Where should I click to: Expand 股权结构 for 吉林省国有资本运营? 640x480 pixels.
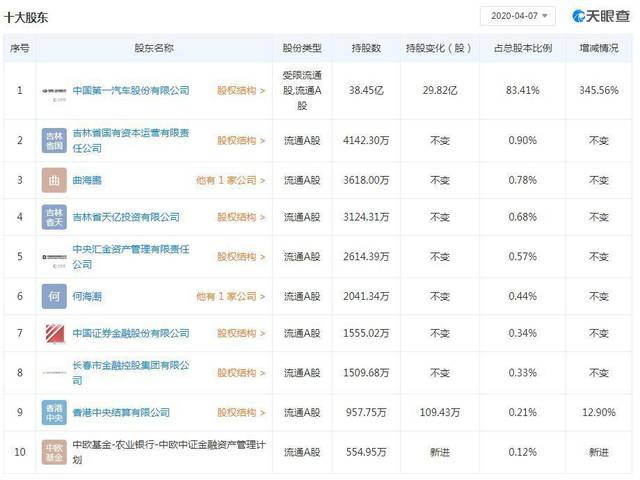click(x=241, y=141)
